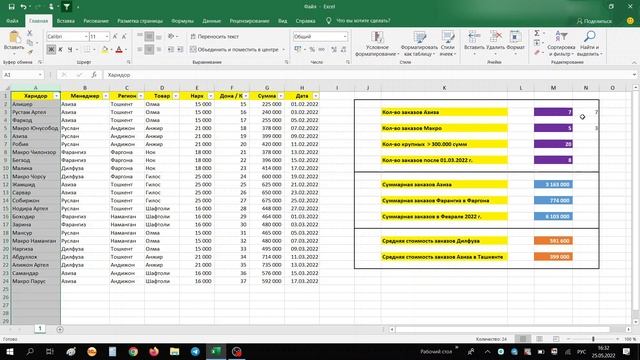Open File Explorer from the taskbar

point(174,351)
